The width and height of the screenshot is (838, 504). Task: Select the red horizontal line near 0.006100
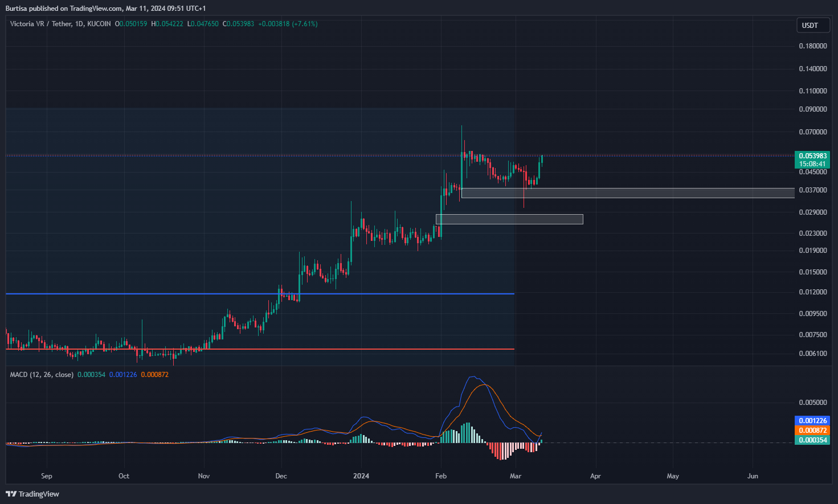[x=260, y=349]
